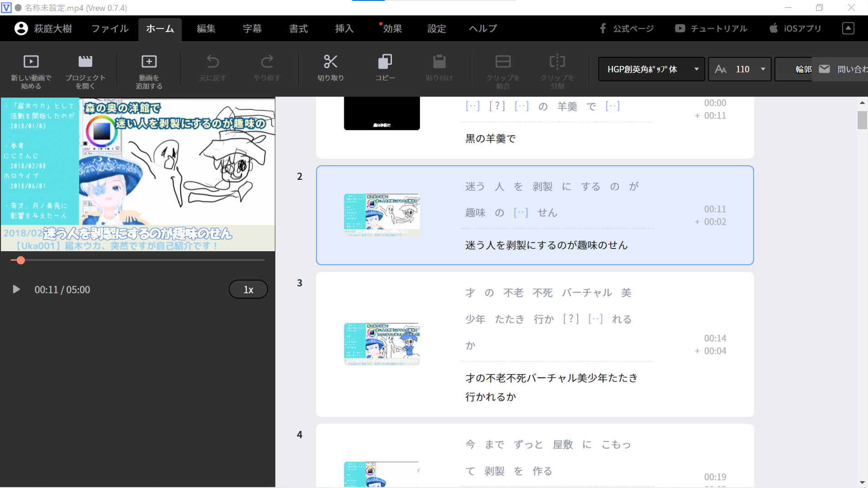Click the video preview frame
The width and height of the screenshot is (868, 488).
[138, 174]
